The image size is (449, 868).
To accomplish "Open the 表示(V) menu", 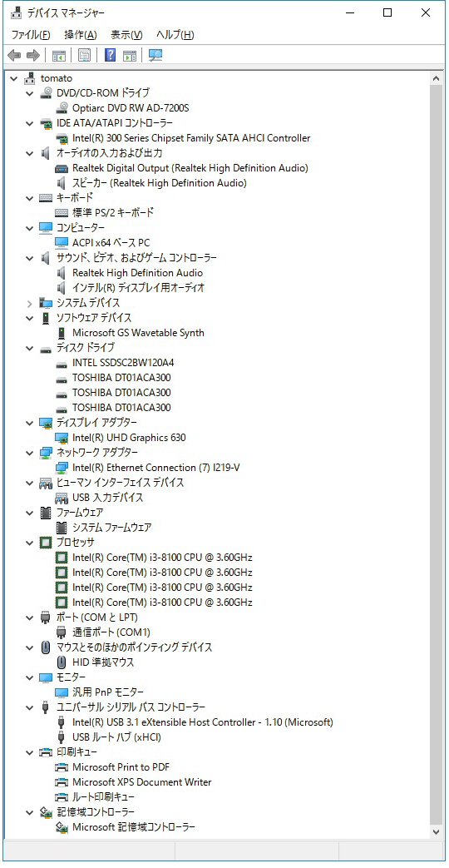I will click(x=126, y=35).
